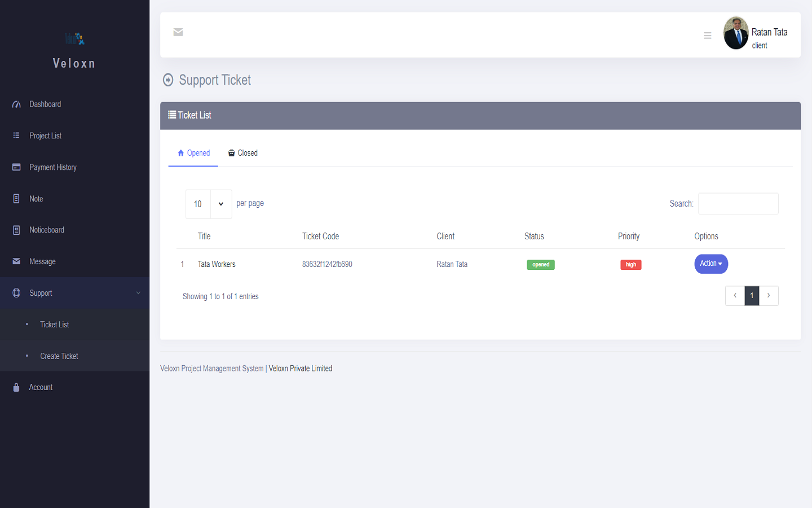Select Ticket List under Support menu
The height and width of the screenshot is (508, 812).
click(x=54, y=325)
